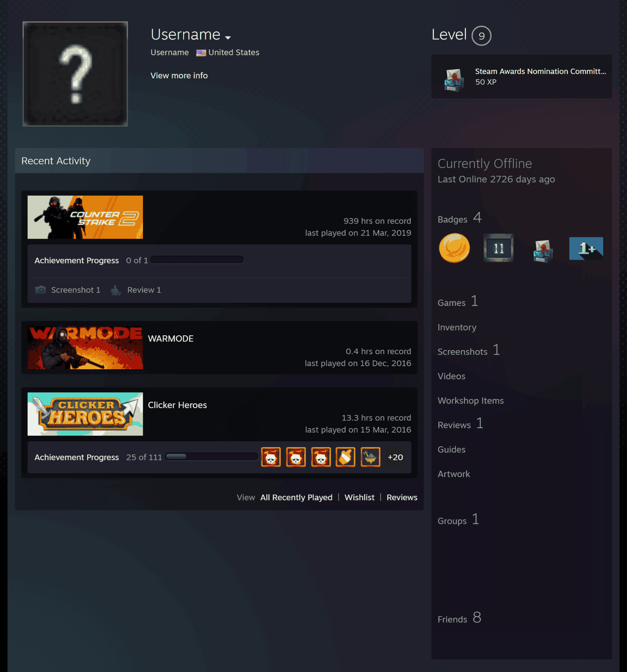The height and width of the screenshot is (672, 627).
Task: Expand the Username dropdown arrow
Action: (x=228, y=37)
